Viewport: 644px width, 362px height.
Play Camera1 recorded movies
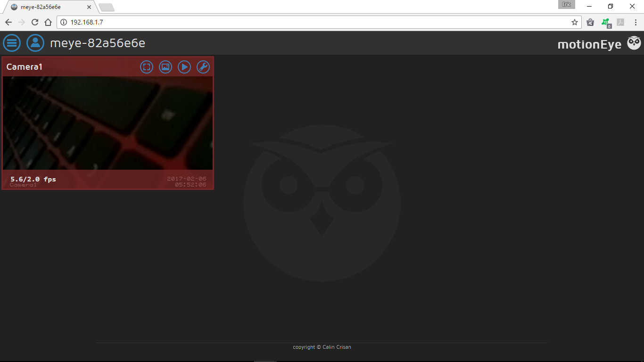(x=184, y=67)
